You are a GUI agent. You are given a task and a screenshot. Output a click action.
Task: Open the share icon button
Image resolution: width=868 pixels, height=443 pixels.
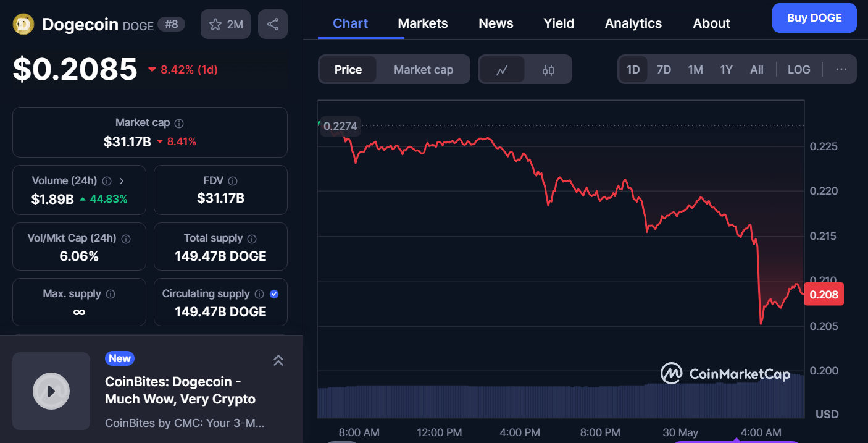pyautogui.click(x=273, y=24)
